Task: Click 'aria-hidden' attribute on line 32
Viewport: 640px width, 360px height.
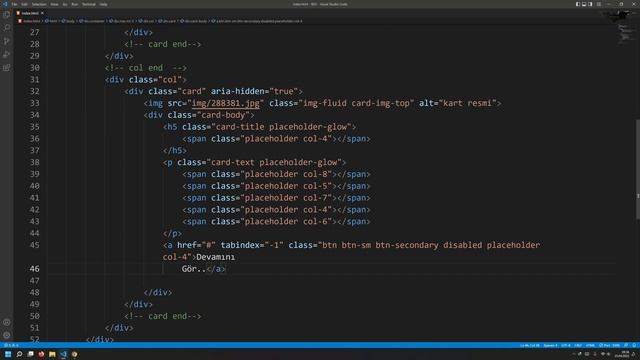Action: click(x=237, y=91)
